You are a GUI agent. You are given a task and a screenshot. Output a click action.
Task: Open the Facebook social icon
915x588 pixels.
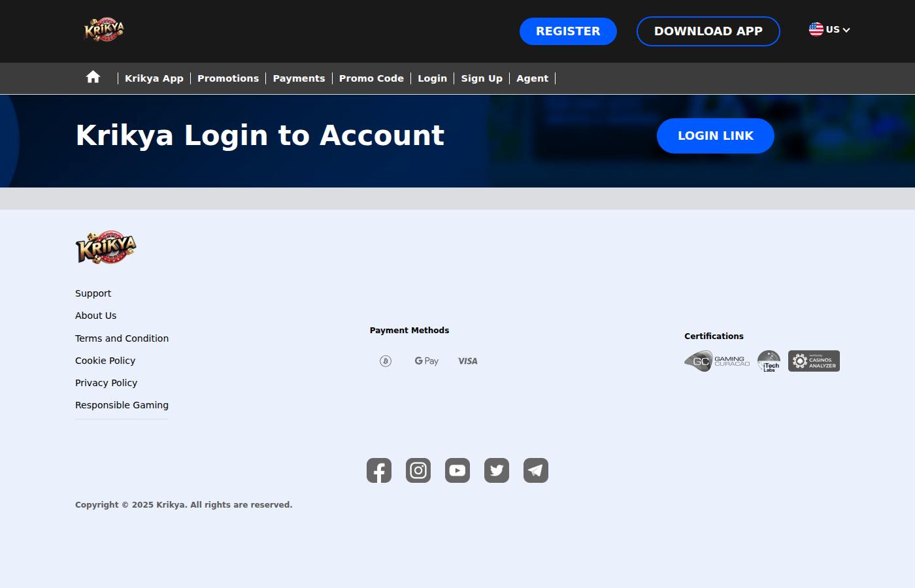click(379, 470)
